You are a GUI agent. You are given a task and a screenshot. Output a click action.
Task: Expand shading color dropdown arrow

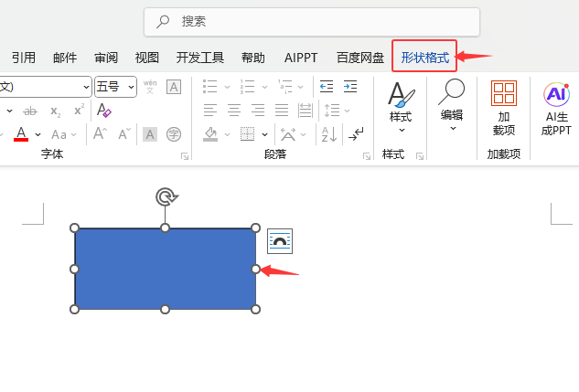(227, 134)
